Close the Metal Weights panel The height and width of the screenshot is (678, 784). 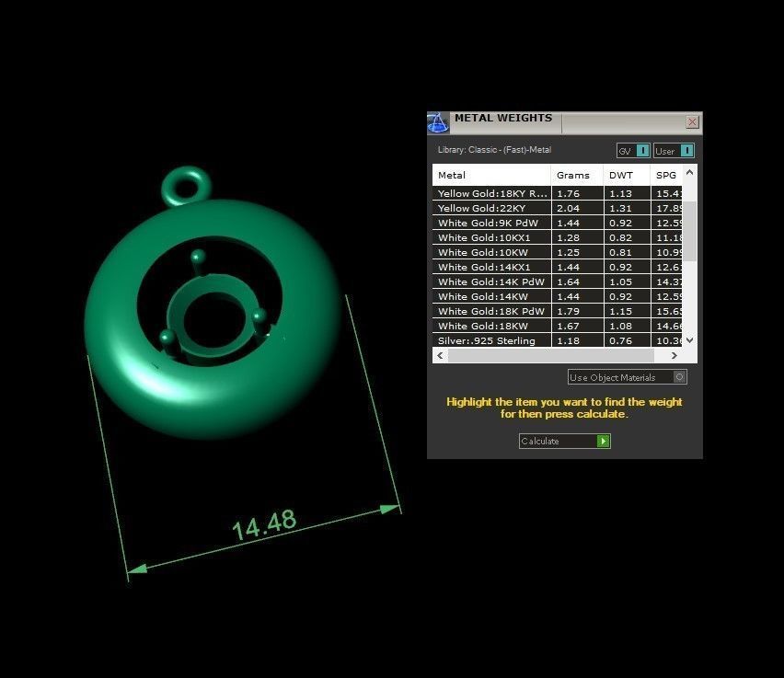692,122
